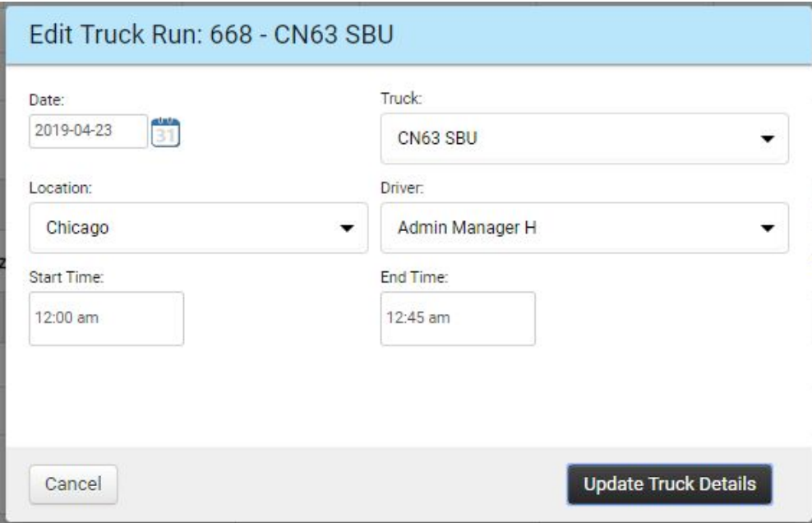The height and width of the screenshot is (523, 812).
Task: Click Update Truck Details button
Action: (x=670, y=484)
